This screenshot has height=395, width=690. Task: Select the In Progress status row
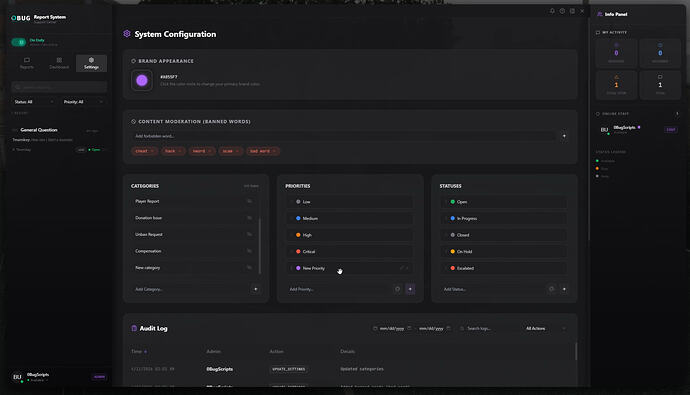504,219
